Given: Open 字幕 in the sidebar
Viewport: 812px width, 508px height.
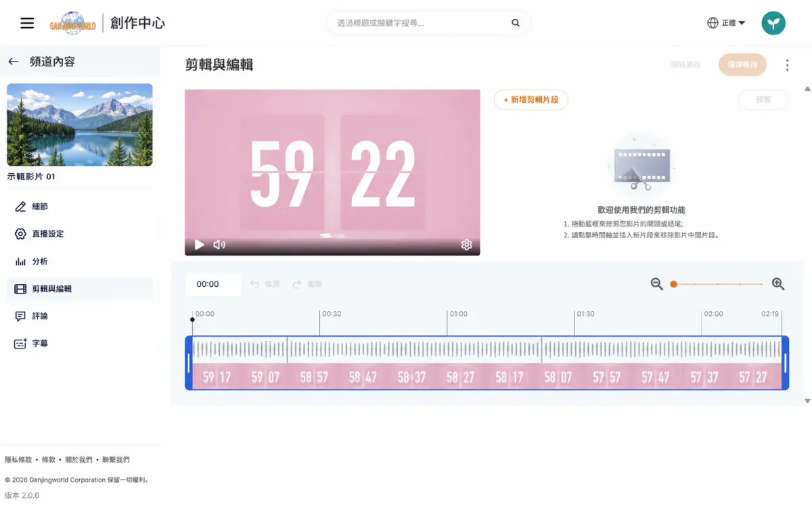Looking at the screenshot, I should pyautogui.click(x=80, y=344).
